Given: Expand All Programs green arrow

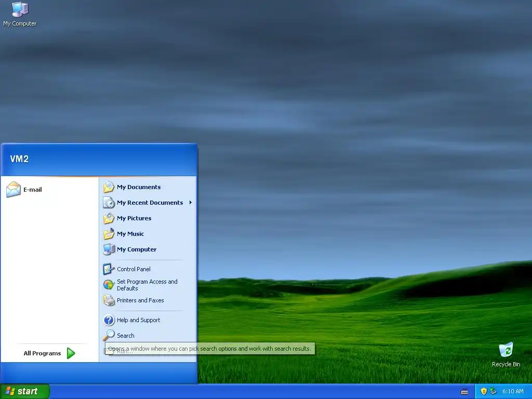Looking at the screenshot, I should coord(71,353).
